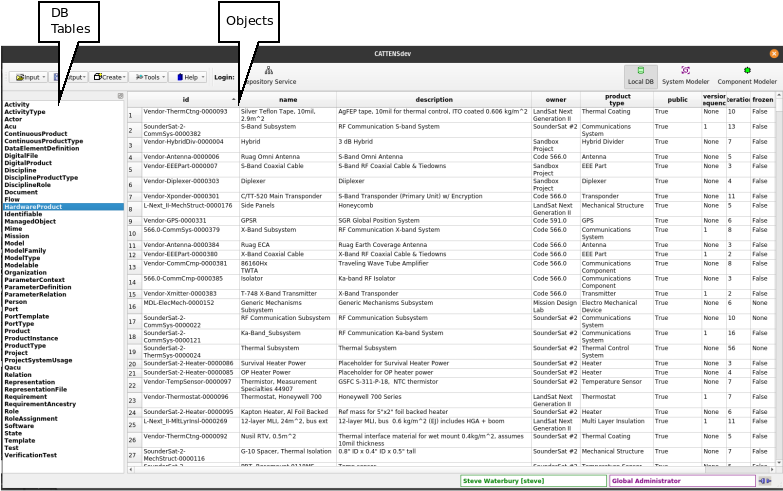Click the network icon in status bar

765,481
